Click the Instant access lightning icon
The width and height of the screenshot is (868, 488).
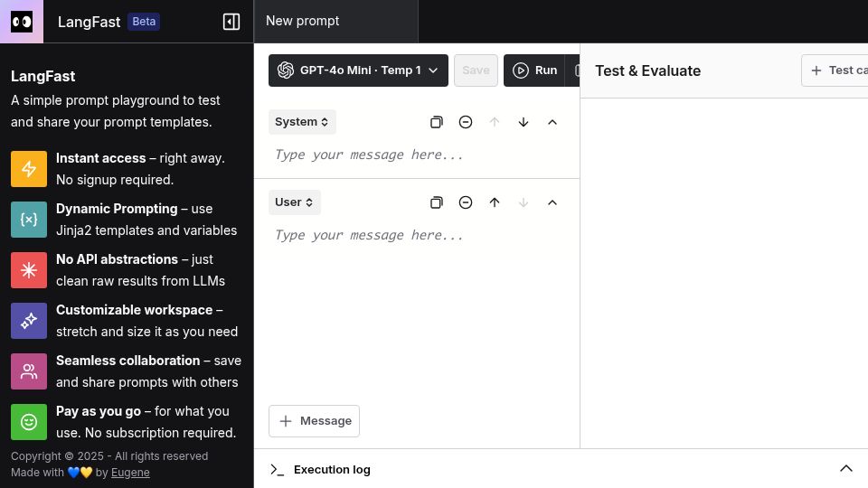point(29,169)
